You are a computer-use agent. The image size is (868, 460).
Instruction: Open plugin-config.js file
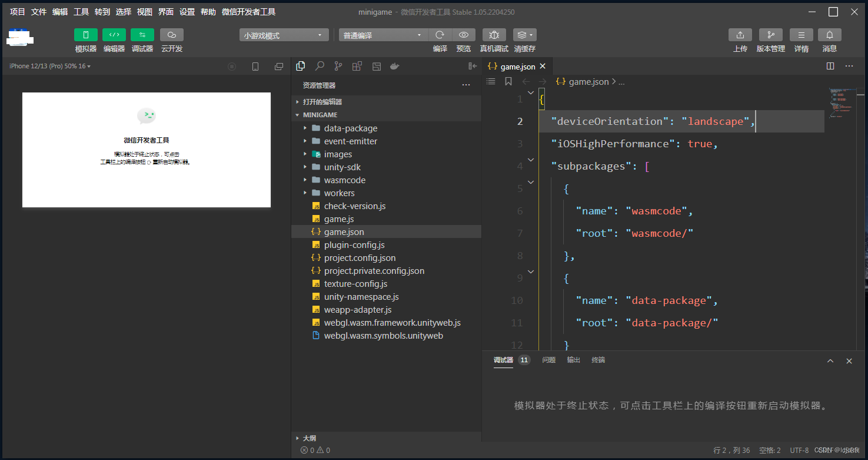click(386, 245)
